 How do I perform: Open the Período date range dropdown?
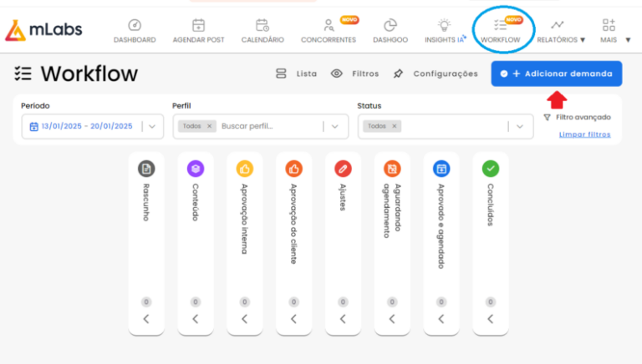(x=152, y=126)
